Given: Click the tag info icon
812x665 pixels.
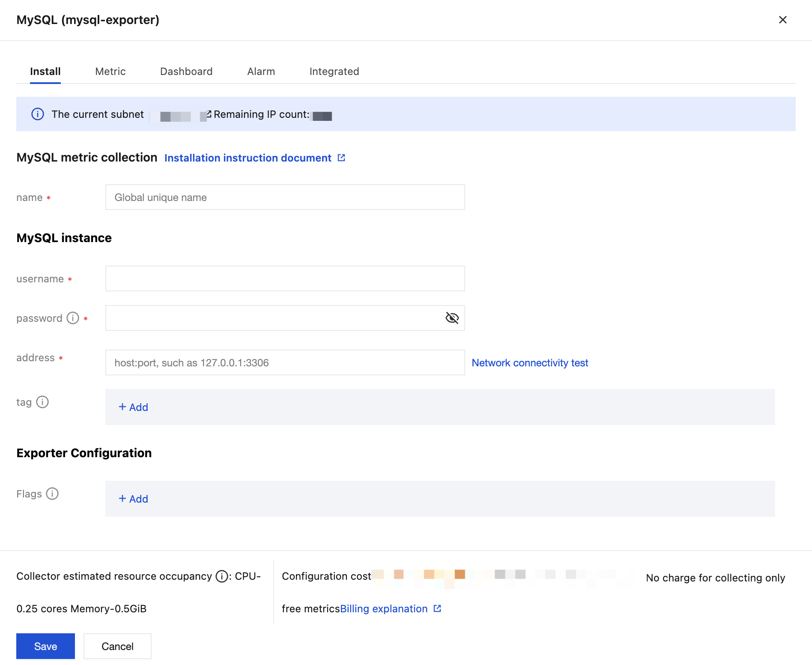Looking at the screenshot, I should coord(42,402).
